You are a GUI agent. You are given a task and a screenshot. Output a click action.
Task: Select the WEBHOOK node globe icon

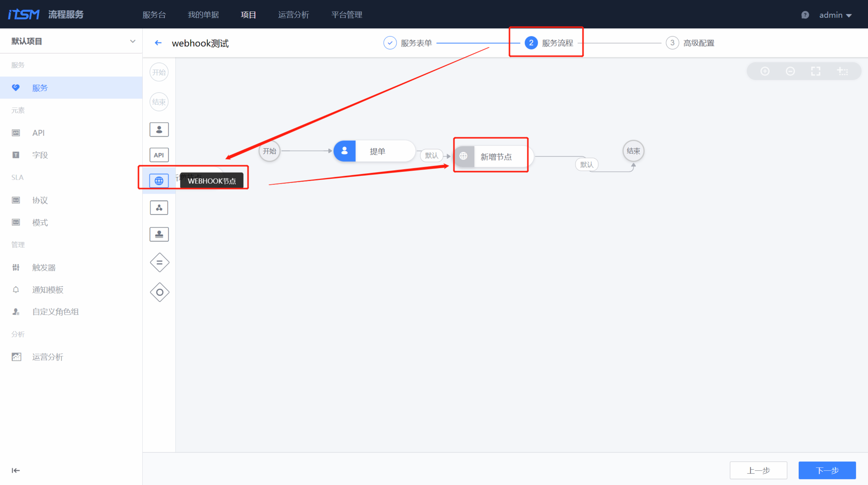(159, 181)
